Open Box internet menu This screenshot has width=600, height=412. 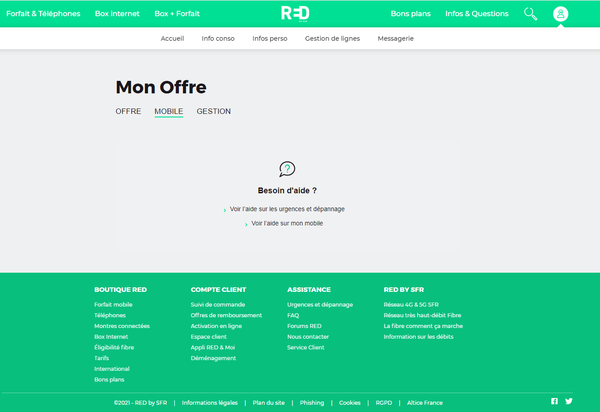point(117,14)
